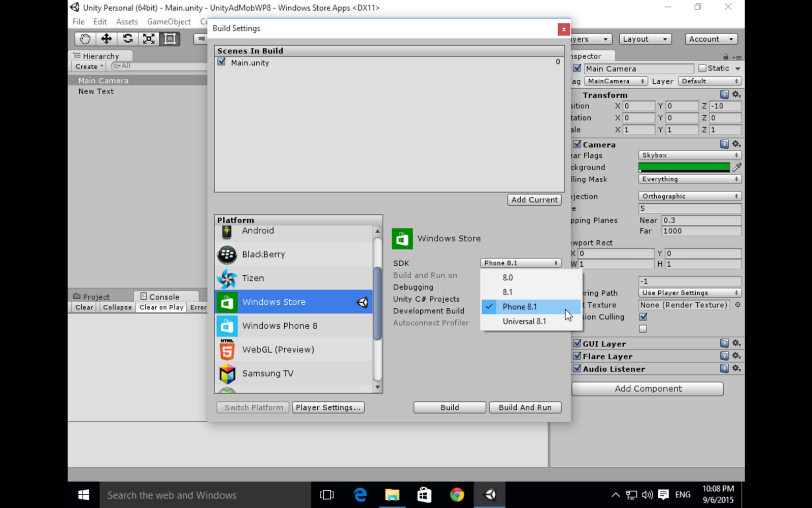Open Culling Mask Everything dropdown
812x508 pixels.
[x=690, y=179]
